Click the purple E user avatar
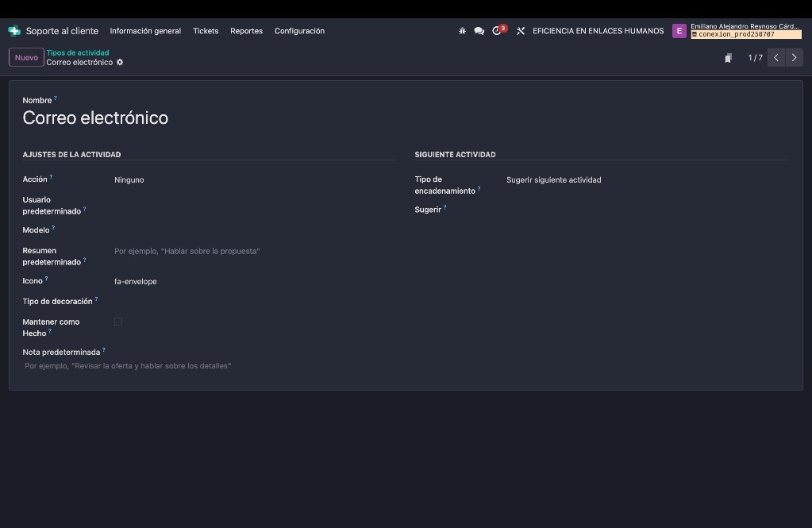Image resolution: width=812 pixels, height=528 pixels. point(679,31)
